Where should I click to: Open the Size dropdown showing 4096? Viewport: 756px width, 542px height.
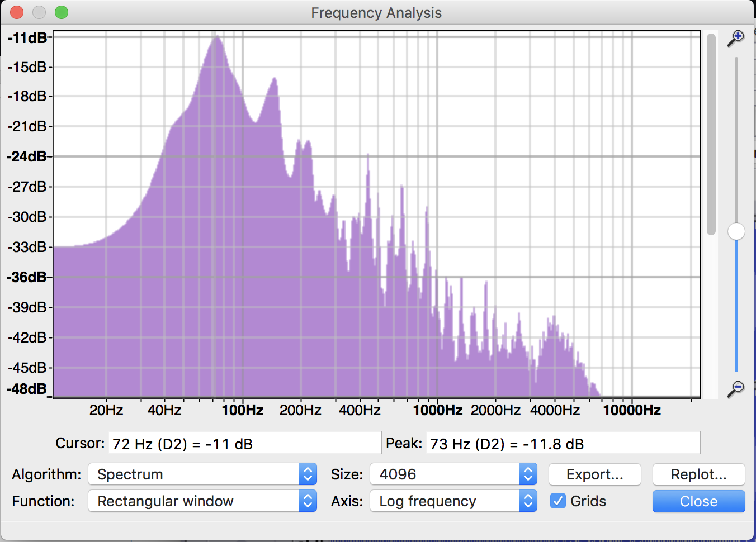point(453,474)
